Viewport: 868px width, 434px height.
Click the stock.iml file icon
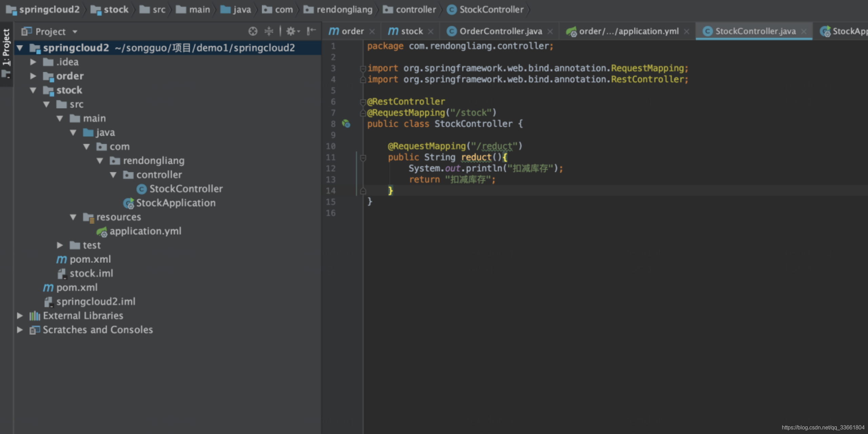pyautogui.click(x=62, y=274)
